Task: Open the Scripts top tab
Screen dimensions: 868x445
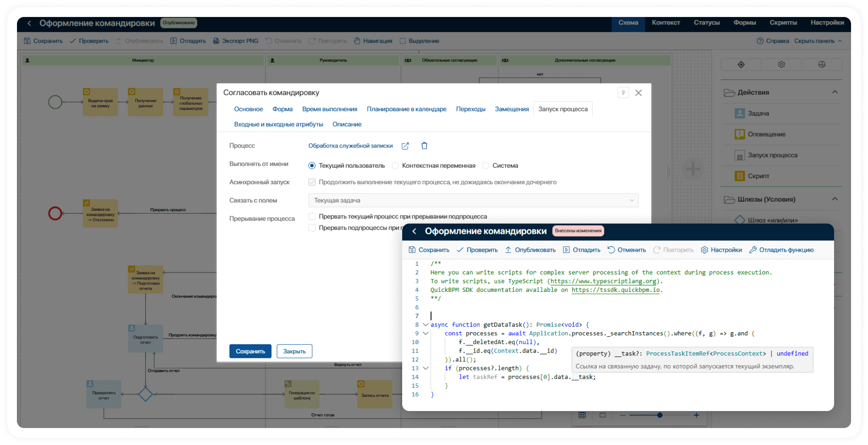Action: 783,23
